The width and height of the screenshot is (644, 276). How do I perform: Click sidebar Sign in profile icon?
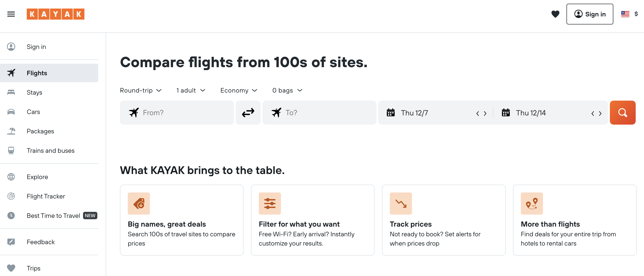[11, 47]
